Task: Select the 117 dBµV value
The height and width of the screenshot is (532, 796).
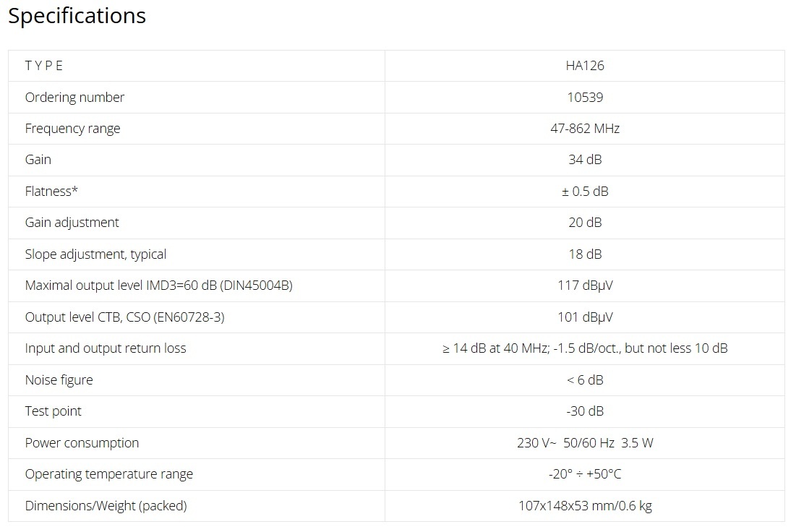Action: (585, 286)
